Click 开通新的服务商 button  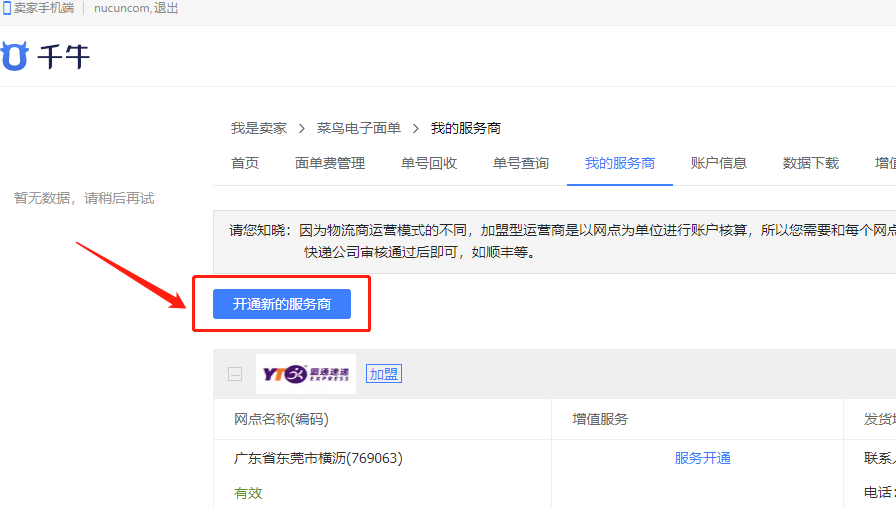[282, 304]
